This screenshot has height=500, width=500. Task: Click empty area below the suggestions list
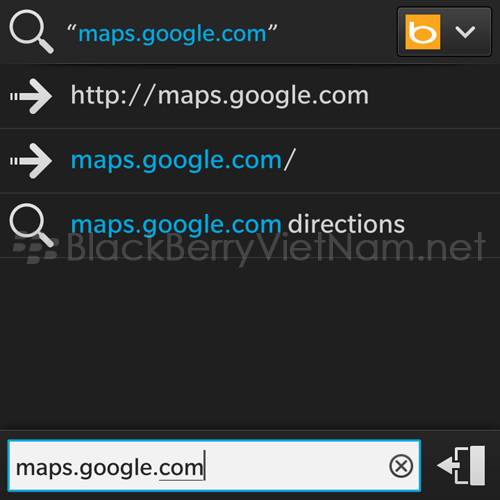(250, 343)
